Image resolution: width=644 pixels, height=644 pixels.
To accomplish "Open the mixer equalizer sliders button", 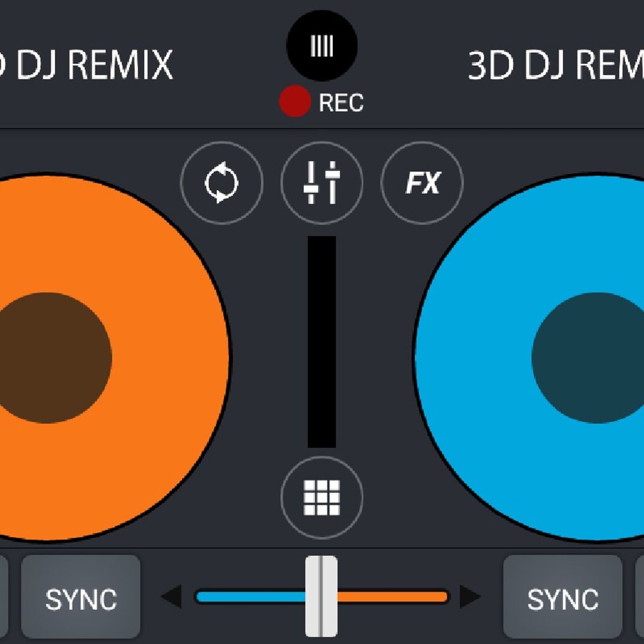I will tap(322, 183).
